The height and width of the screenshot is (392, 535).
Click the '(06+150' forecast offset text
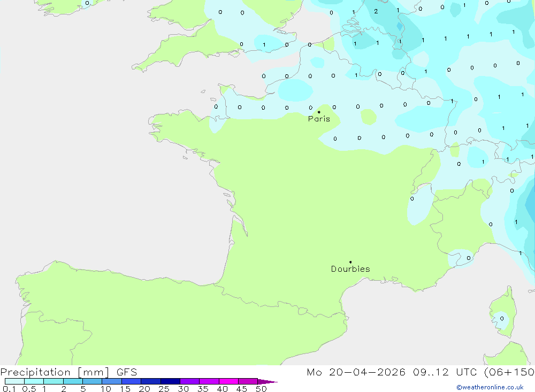coord(509,372)
